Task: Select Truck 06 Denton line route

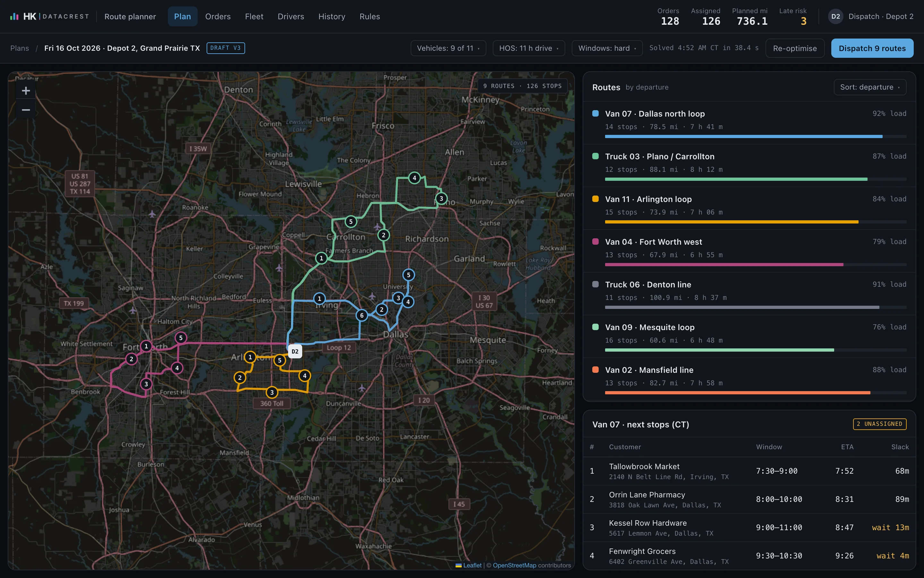Action: [749, 293]
